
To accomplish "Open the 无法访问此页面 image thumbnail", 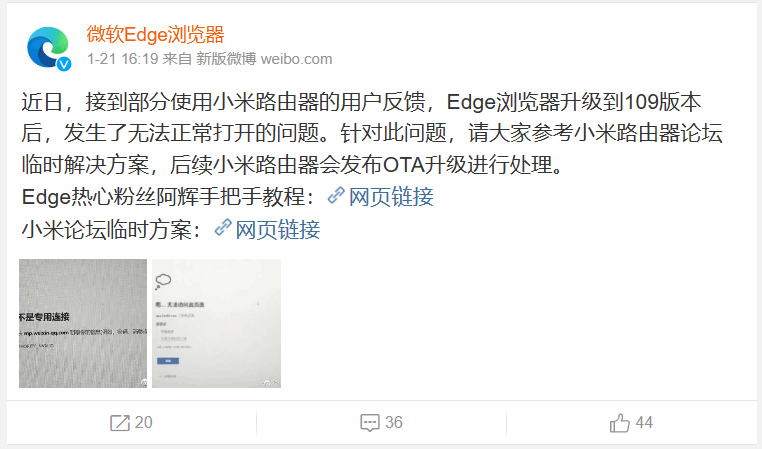I will coord(216,323).
